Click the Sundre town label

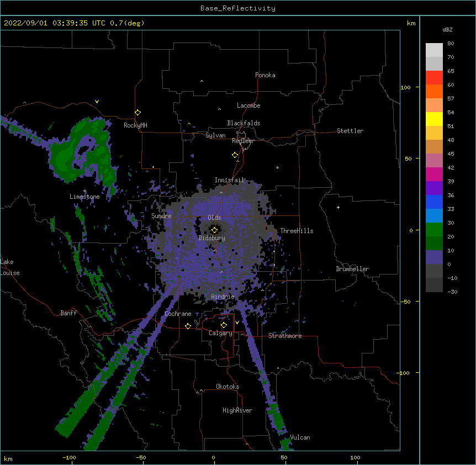[x=161, y=216]
